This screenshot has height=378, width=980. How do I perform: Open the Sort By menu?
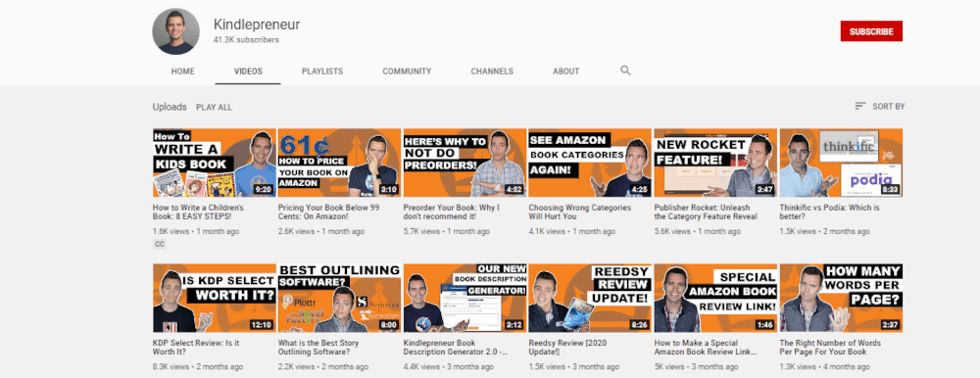pyautogui.click(x=879, y=107)
